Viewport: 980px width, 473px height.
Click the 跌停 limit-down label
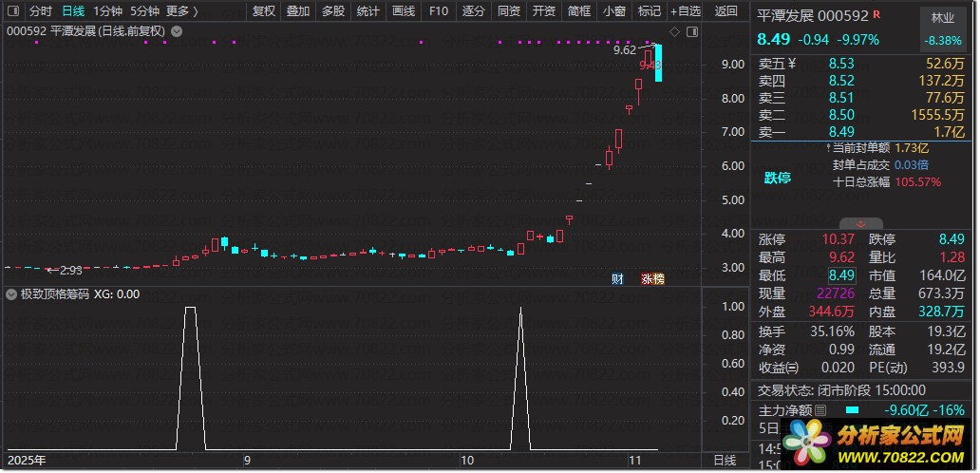[x=778, y=178]
